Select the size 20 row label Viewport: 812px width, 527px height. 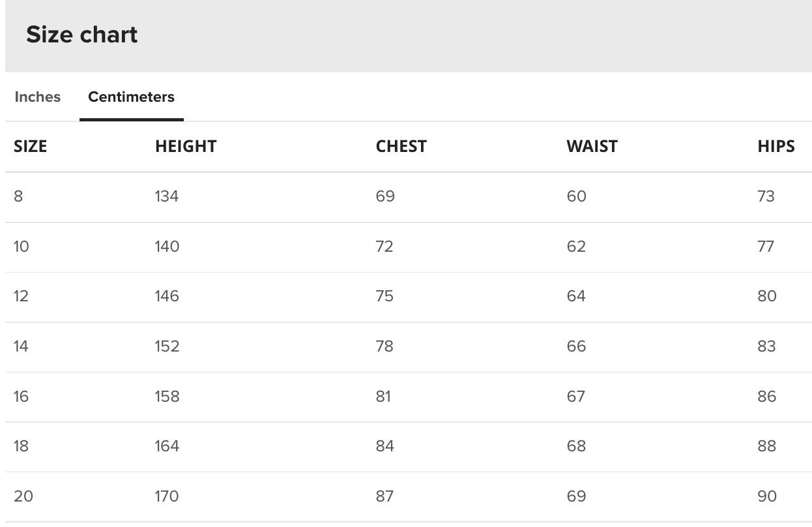click(23, 496)
